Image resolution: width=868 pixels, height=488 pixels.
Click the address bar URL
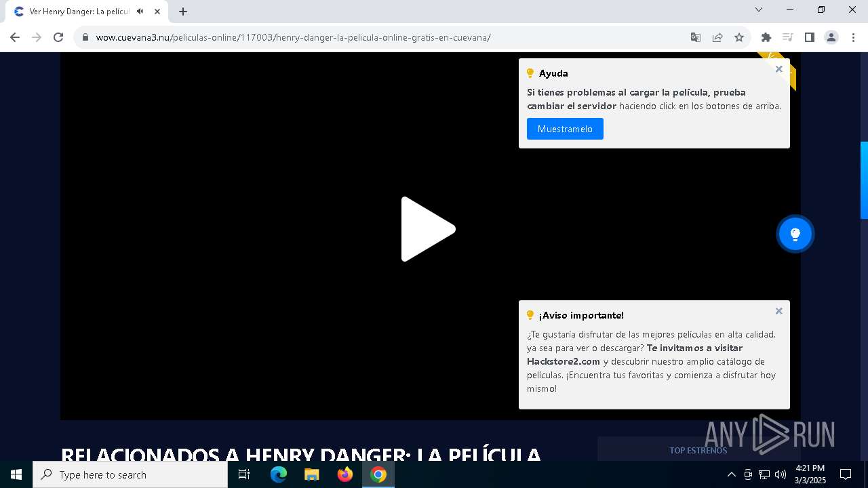click(x=293, y=37)
